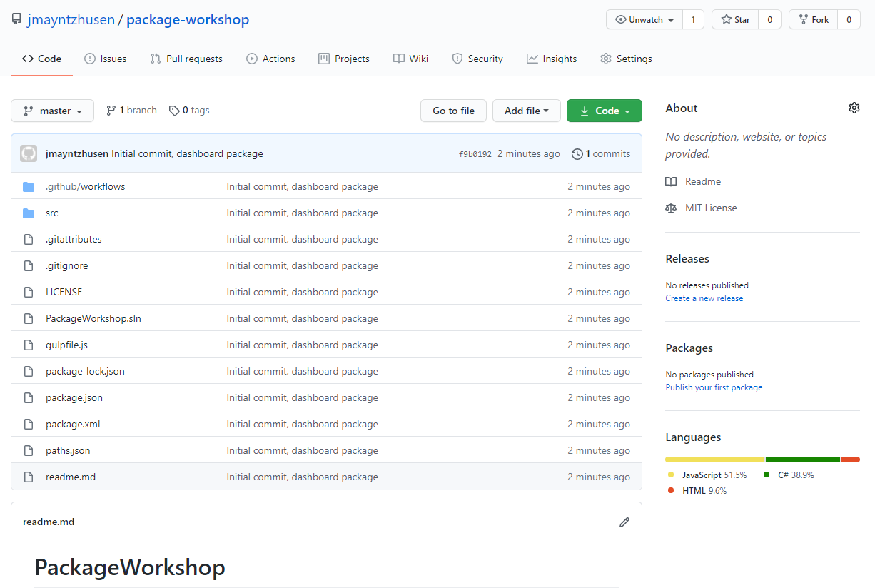
Task: Click the file icon next to .gitignore
Action: (29, 266)
